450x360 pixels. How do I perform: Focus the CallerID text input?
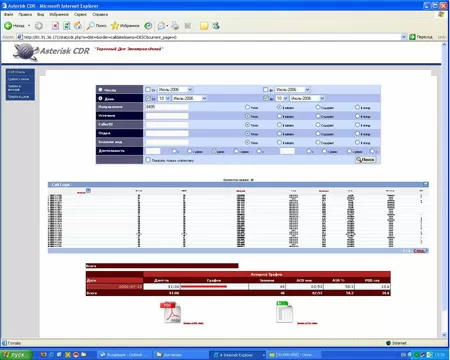[x=167, y=124]
